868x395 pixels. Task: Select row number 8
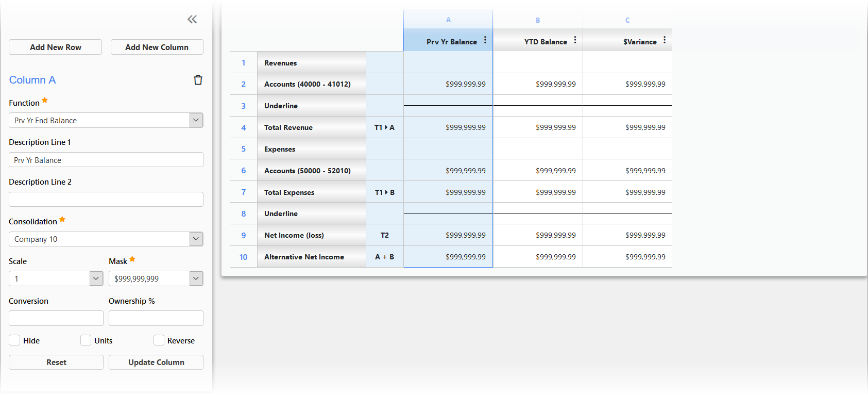[244, 213]
